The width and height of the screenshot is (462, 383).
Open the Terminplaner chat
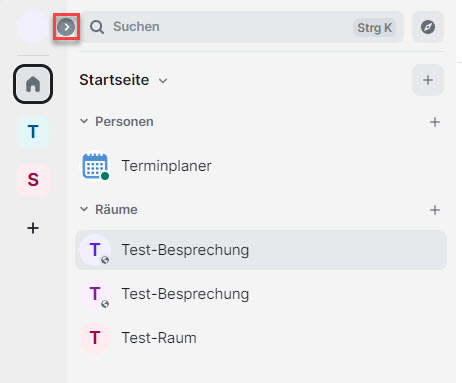(x=261, y=166)
